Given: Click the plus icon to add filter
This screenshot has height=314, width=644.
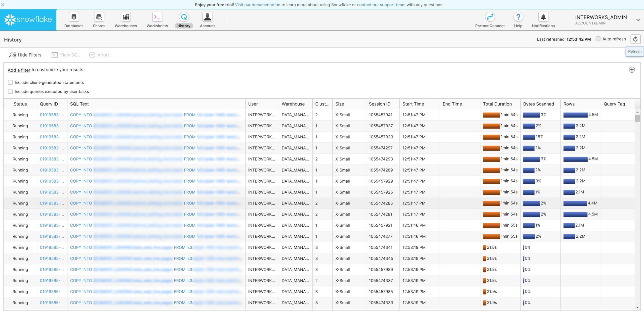Looking at the screenshot, I should (631, 70).
